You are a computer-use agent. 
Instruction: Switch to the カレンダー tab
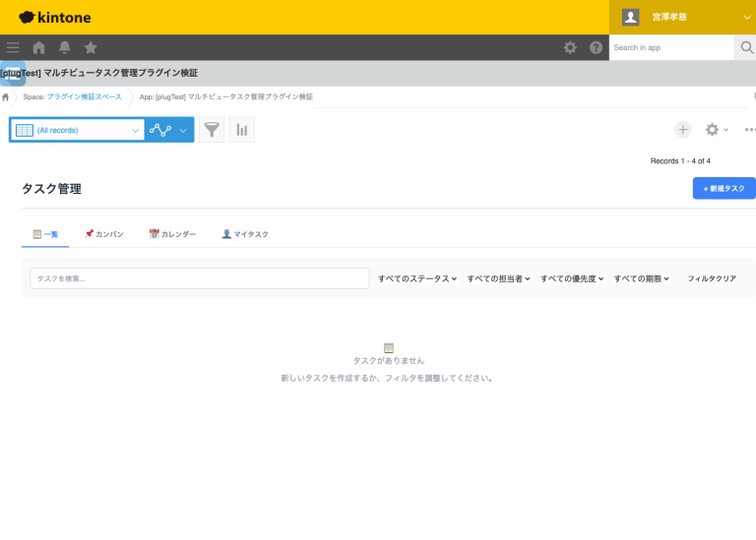pyautogui.click(x=172, y=234)
